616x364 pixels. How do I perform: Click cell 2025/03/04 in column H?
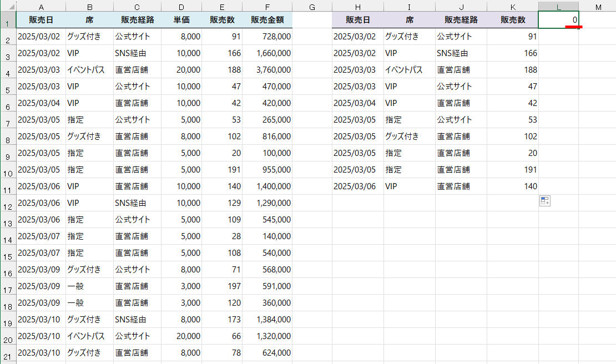pyautogui.click(x=358, y=103)
